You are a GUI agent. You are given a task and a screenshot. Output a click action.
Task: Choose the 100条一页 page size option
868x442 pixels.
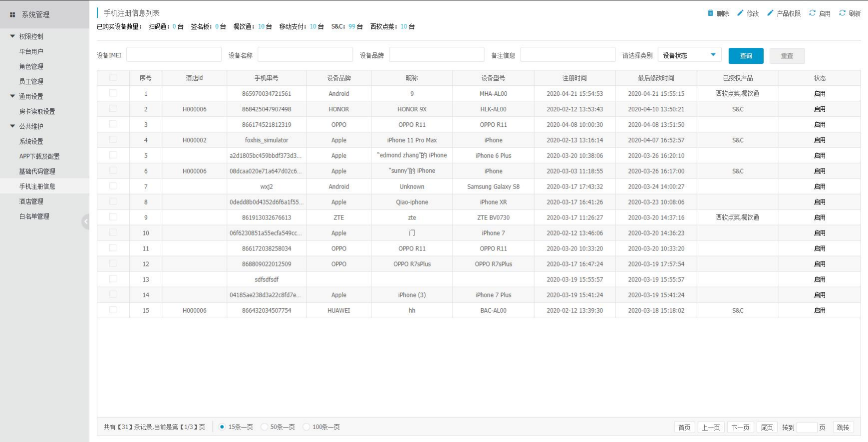306,427
